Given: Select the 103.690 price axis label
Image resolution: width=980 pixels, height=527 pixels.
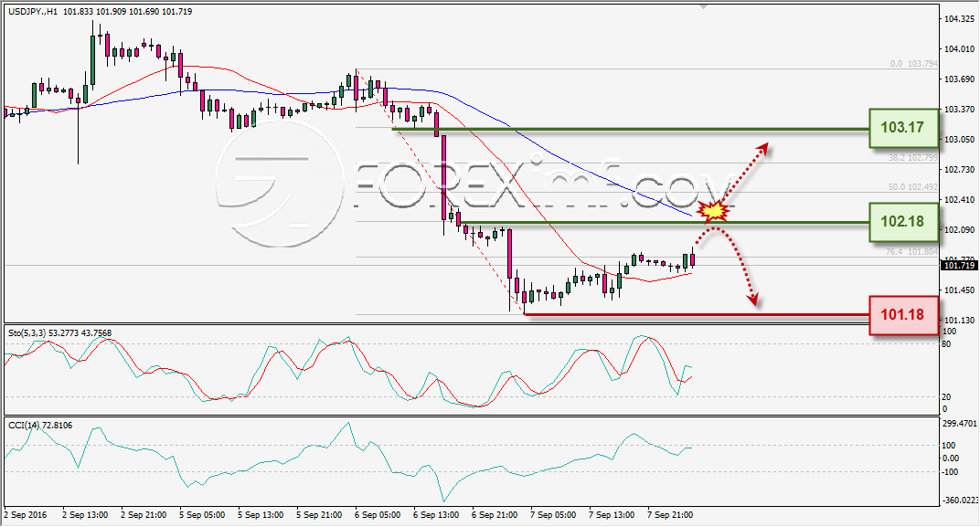Looking at the screenshot, I should pyautogui.click(x=959, y=79).
